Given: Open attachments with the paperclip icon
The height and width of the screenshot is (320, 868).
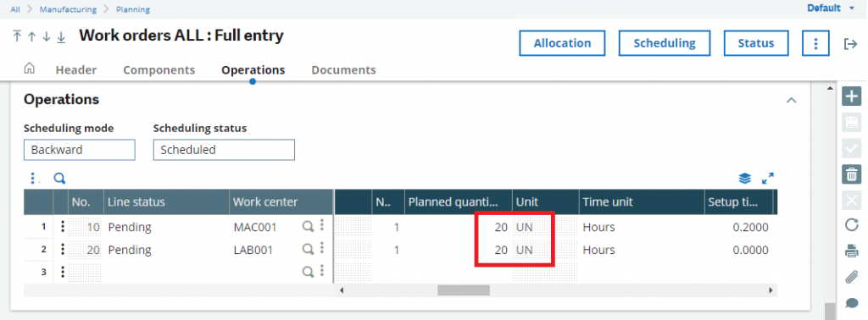Looking at the screenshot, I should pyautogui.click(x=851, y=277).
